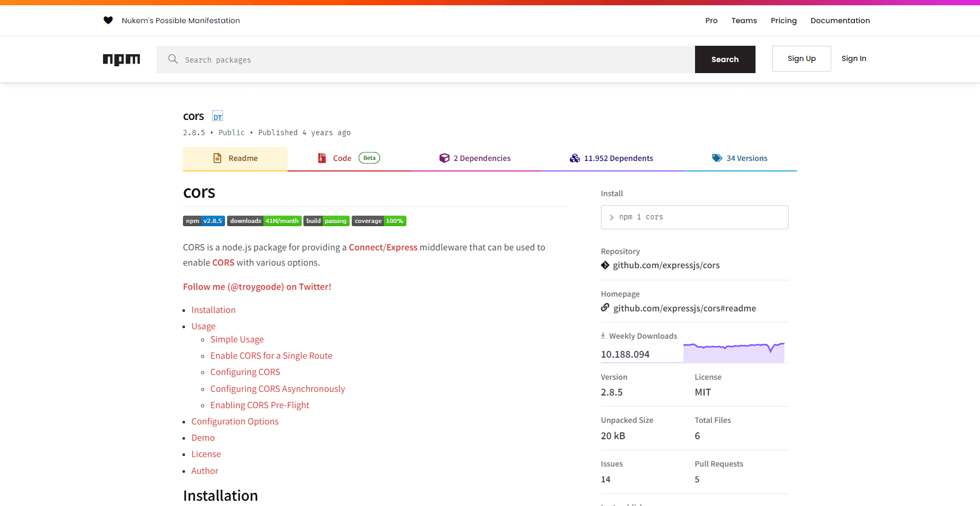The height and width of the screenshot is (506, 980).
Task: Click the homepage chain link icon
Action: coord(605,308)
